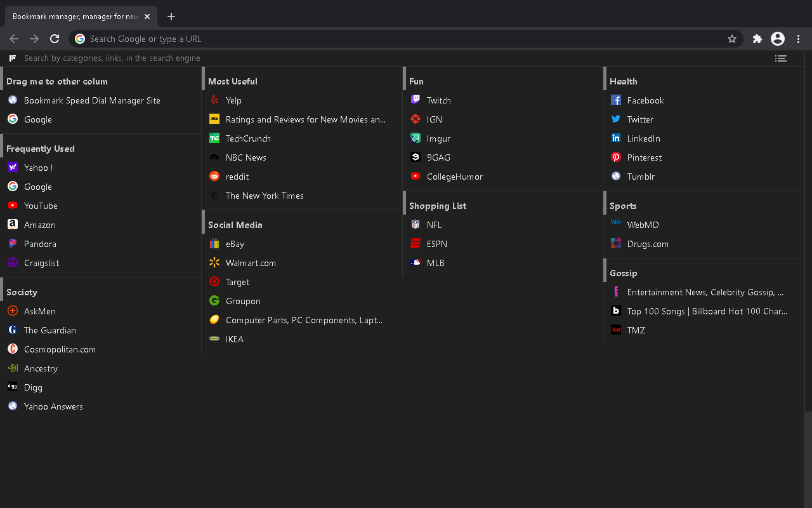Select the Shopping List category header
Image resolution: width=812 pixels, height=508 pixels.
(438, 206)
